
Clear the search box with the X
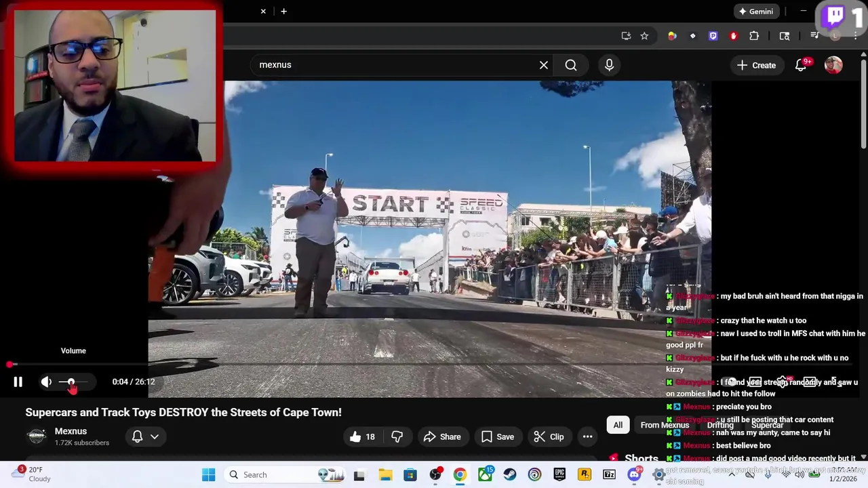[x=544, y=65]
